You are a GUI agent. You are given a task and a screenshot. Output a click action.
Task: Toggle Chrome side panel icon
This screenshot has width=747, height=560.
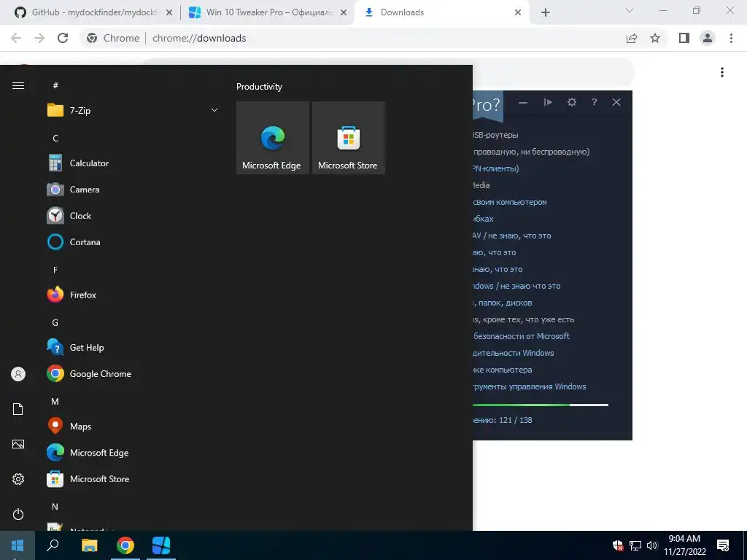(x=684, y=38)
